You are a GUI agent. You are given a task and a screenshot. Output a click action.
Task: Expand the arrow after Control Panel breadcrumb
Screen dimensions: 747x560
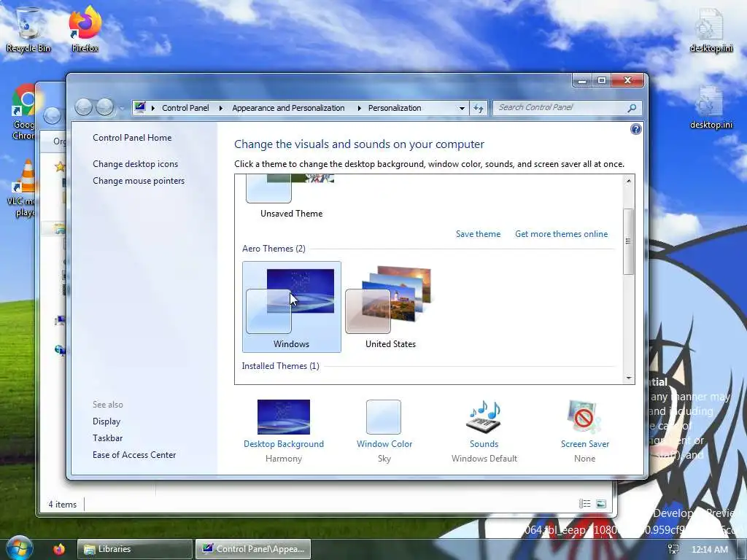pos(220,108)
